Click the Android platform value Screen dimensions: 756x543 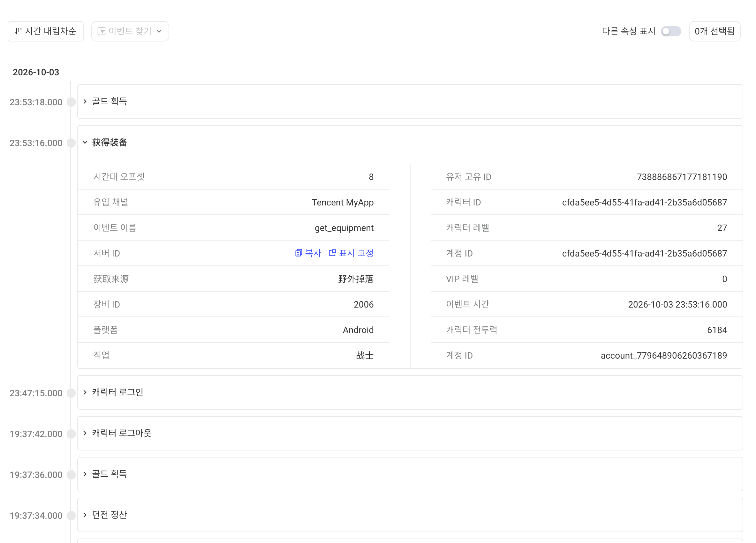click(x=358, y=330)
